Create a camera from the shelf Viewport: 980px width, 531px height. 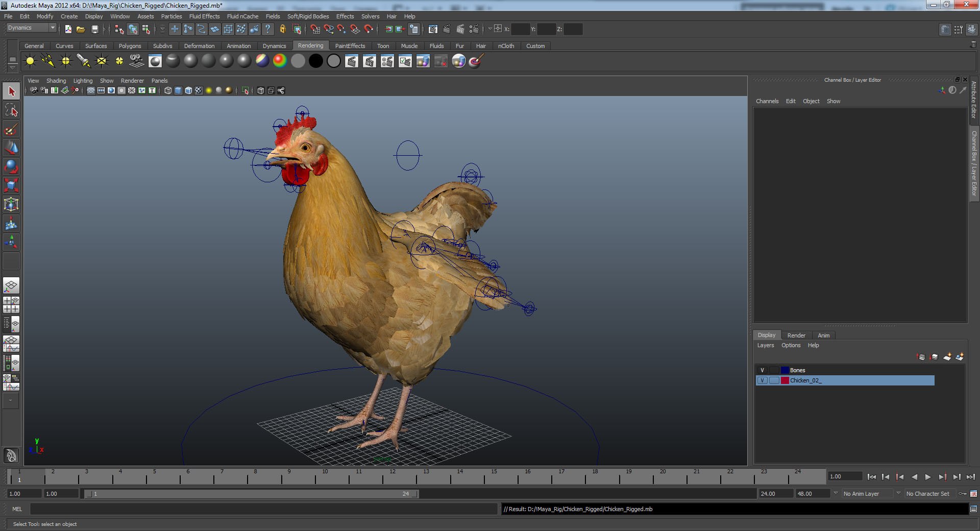[x=137, y=61]
